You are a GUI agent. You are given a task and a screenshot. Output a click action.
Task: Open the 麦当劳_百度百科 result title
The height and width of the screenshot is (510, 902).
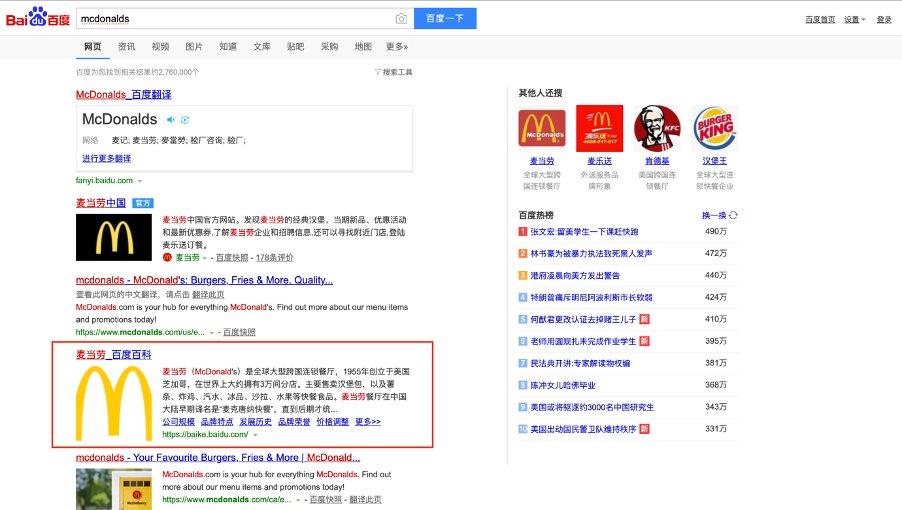click(113, 355)
